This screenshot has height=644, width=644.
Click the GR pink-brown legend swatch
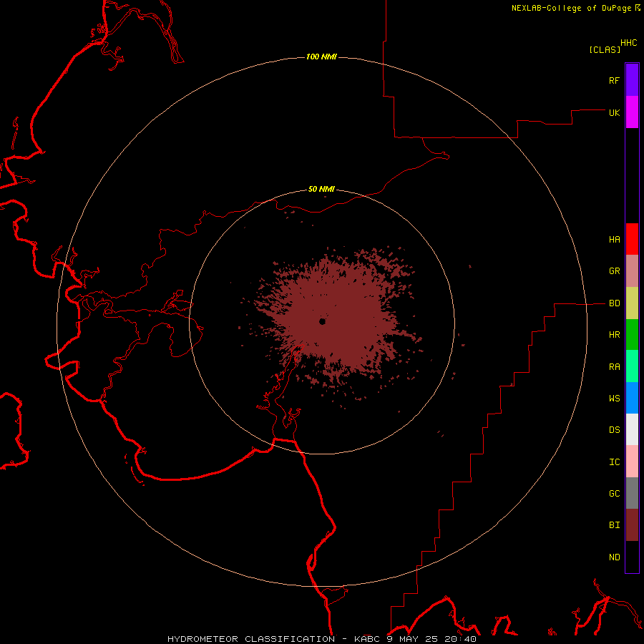tap(632, 271)
